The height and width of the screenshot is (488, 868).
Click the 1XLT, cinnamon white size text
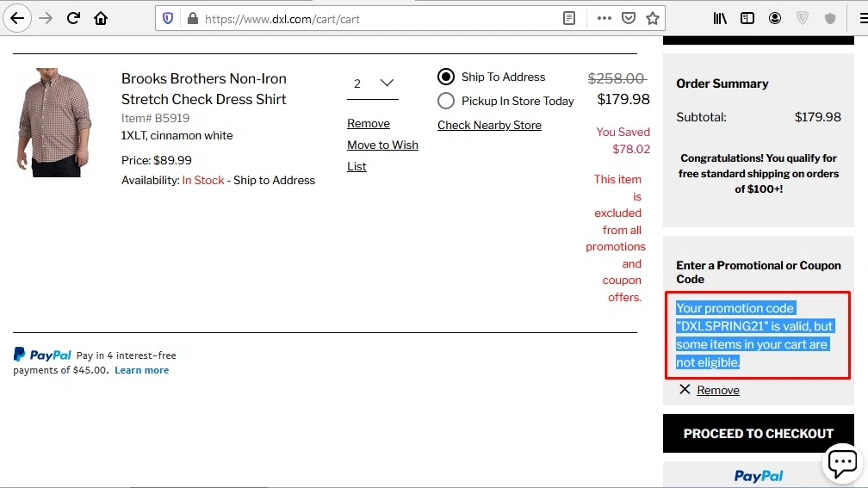[177, 136]
